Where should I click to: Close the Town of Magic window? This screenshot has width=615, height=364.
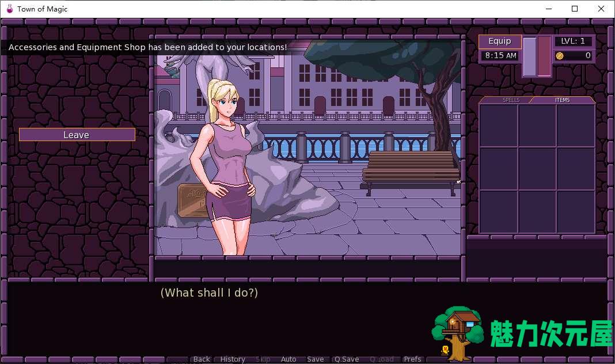coord(601,9)
